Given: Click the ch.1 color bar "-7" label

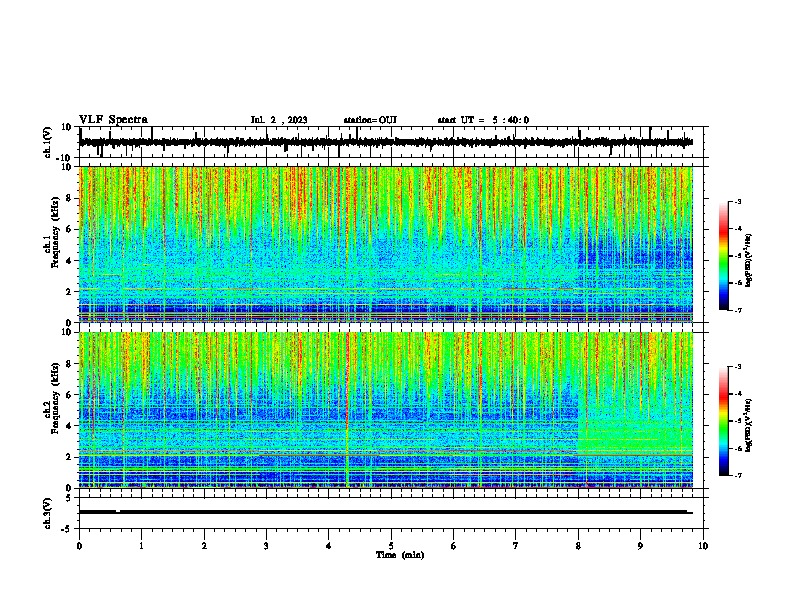Looking at the screenshot, I should click(737, 310).
